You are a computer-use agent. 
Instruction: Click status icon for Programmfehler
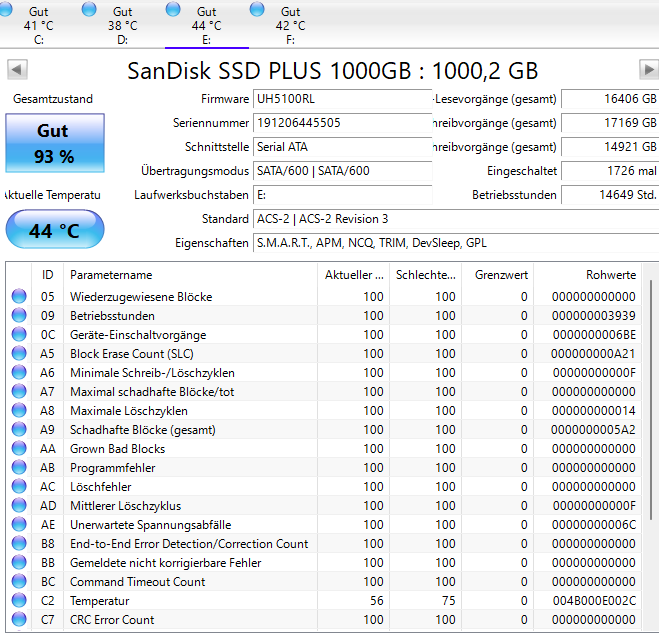pyautogui.click(x=19, y=467)
